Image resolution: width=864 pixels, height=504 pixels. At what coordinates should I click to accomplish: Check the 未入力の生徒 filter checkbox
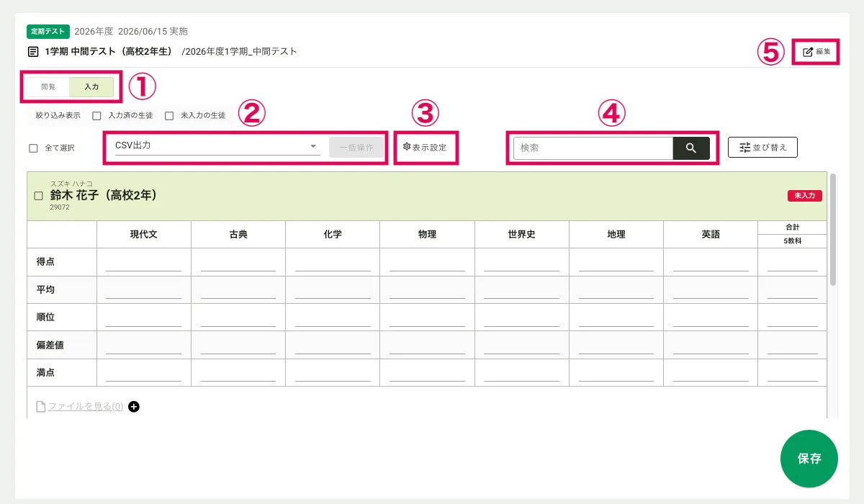tap(169, 115)
